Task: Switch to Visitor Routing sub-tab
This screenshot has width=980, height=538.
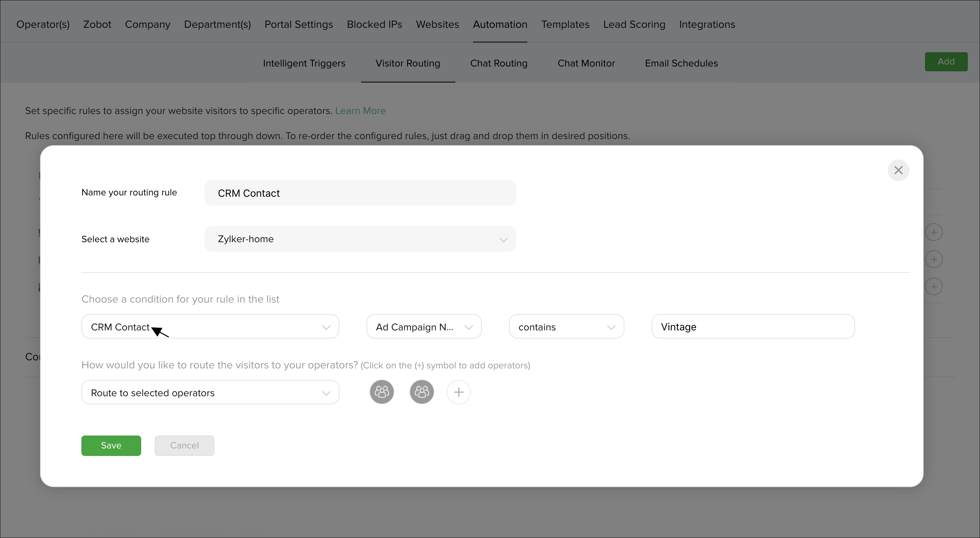Action: pos(408,63)
